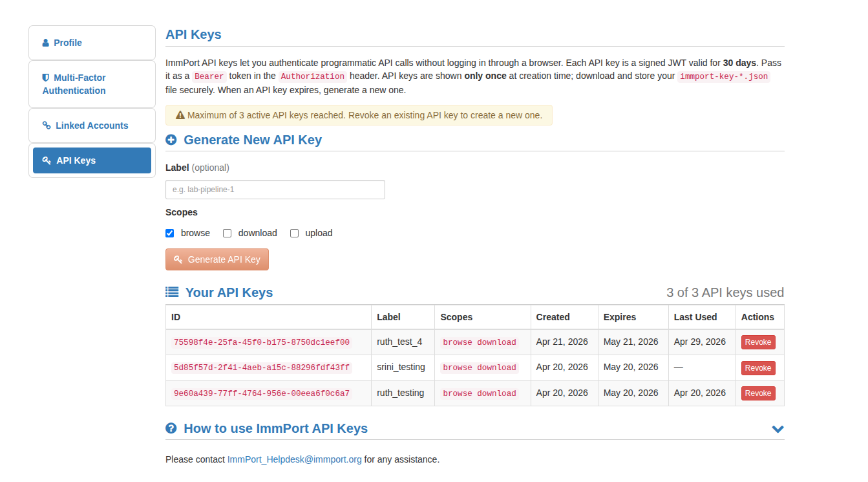Email ImmPort_Helpdesk@immport.org link

coord(295,459)
